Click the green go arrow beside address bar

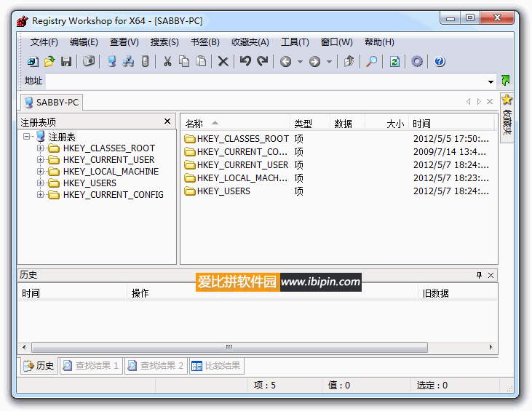click(506, 81)
